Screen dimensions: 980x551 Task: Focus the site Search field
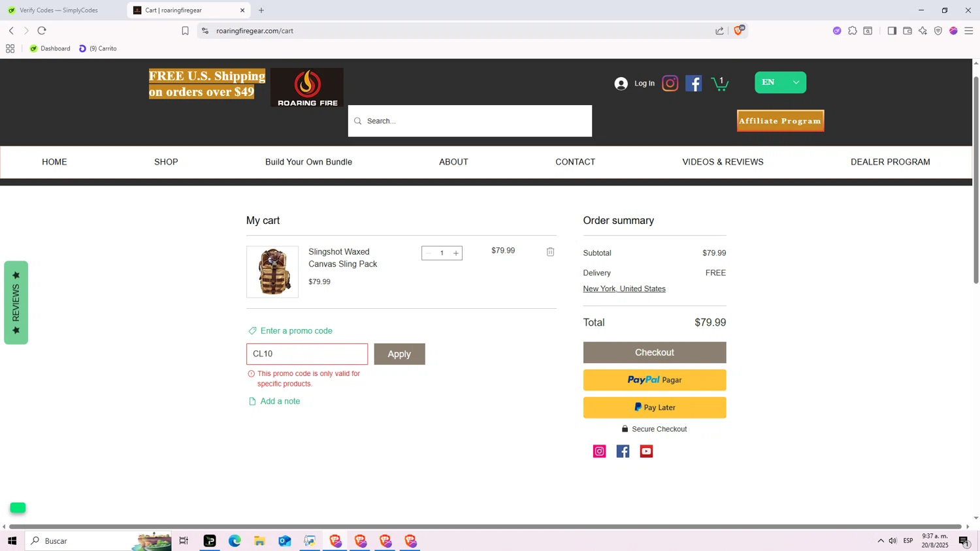click(470, 121)
